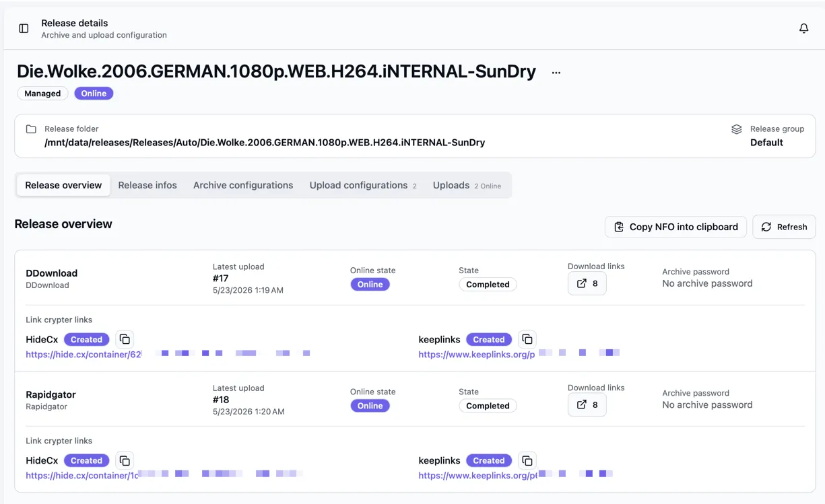Click Created badge next to Rapidgator HideCx
The height and width of the screenshot is (504, 825).
point(87,461)
